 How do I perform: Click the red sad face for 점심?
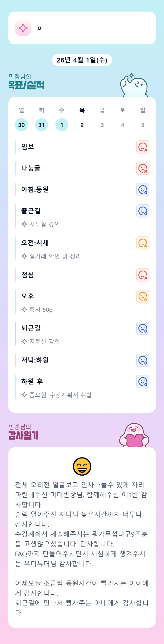click(x=143, y=275)
